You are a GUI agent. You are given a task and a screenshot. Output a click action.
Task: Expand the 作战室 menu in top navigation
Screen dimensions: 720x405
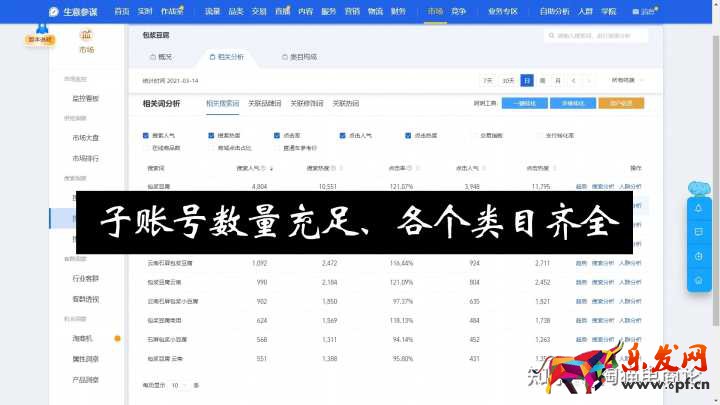click(x=174, y=11)
